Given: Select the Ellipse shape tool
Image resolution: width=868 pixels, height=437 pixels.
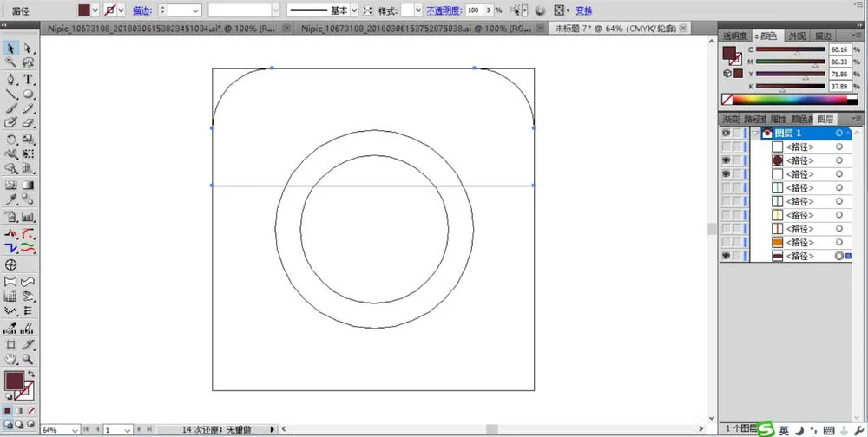Looking at the screenshot, I should click(28, 94).
